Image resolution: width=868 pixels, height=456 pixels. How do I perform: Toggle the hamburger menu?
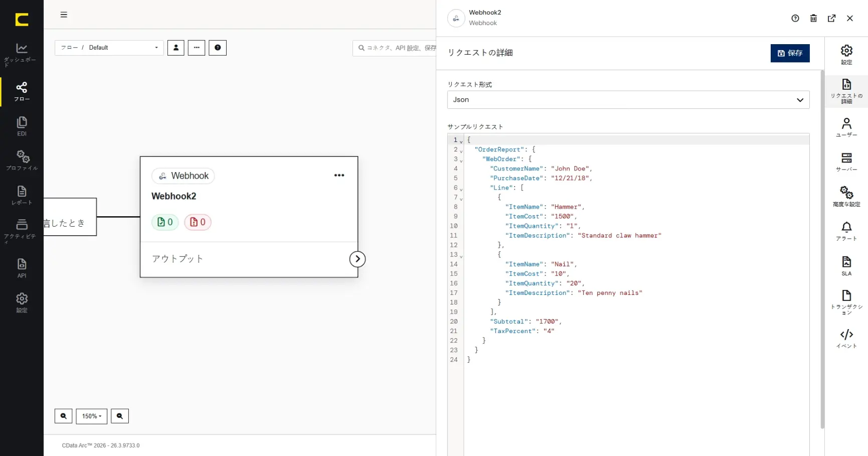click(x=64, y=15)
